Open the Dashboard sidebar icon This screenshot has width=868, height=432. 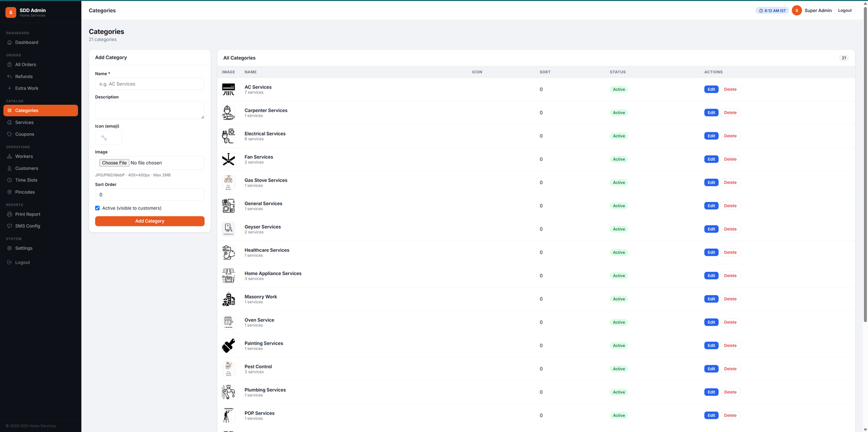9,42
